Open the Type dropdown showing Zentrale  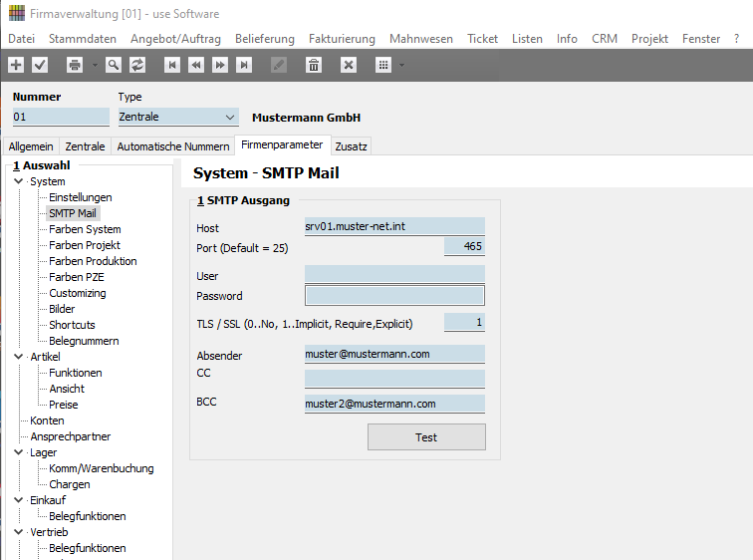(178, 117)
